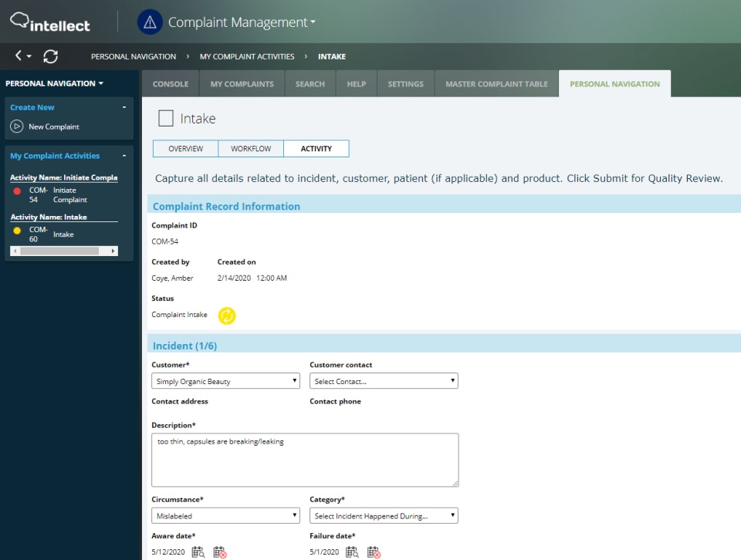Click the MY COMPLAINT ACTIVITIES breadcrumb
Screen dimensions: 741x560
[246, 56]
